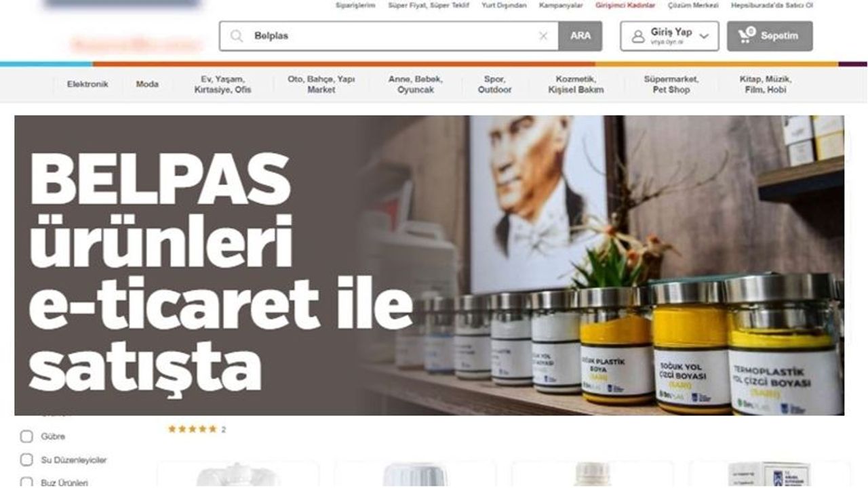
Task: Expand Ev, Yaşam, Kırtasiye, Ofis category
Action: click(x=222, y=84)
